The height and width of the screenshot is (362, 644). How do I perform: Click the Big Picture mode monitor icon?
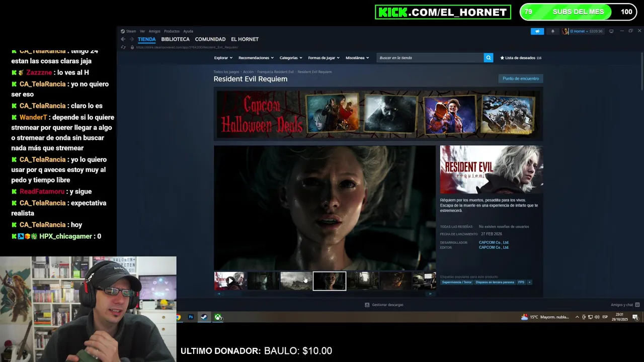(x=611, y=31)
